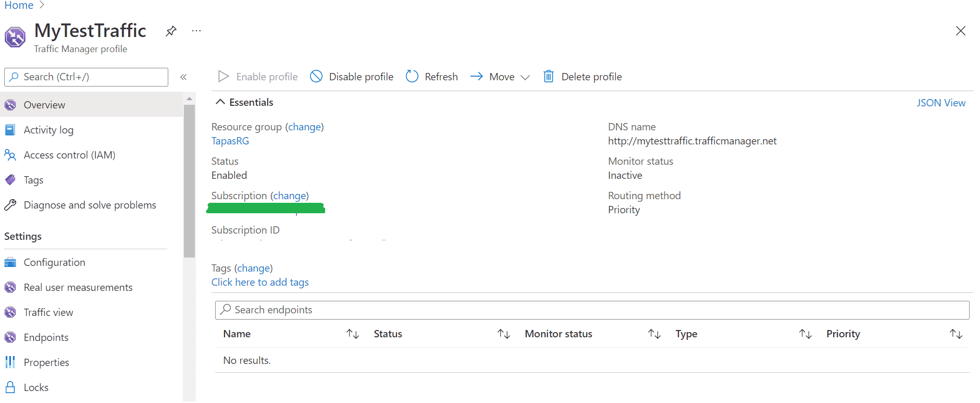Sort endpoints by Name column arrows

[x=353, y=334]
